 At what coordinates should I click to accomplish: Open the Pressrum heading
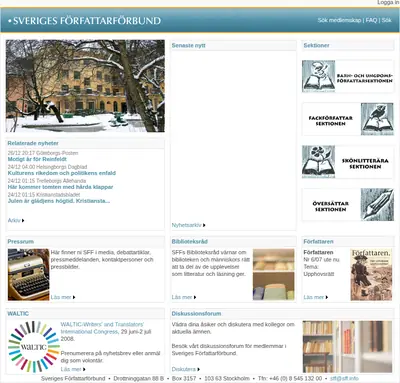[x=21, y=241]
